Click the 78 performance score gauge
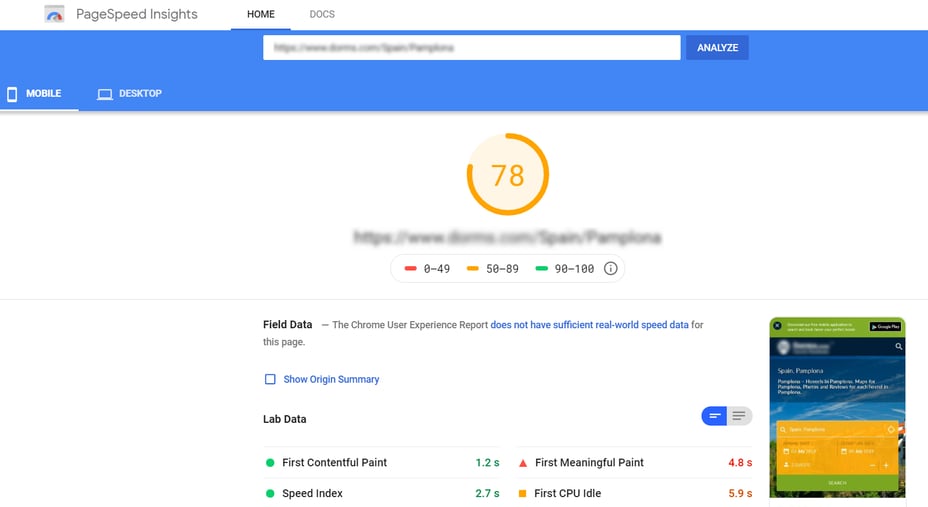The height and width of the screenshot is (507, 928). click(508, 175)
